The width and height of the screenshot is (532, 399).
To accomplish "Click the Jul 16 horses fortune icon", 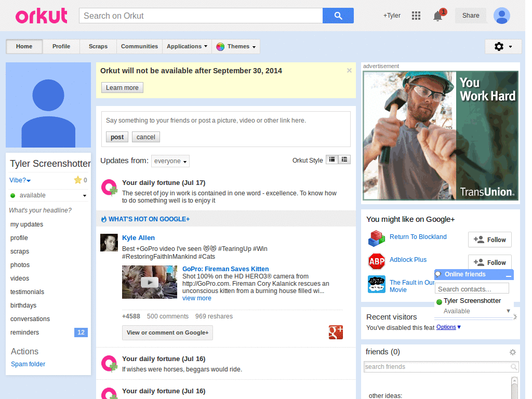I will [x=109, y=363].
